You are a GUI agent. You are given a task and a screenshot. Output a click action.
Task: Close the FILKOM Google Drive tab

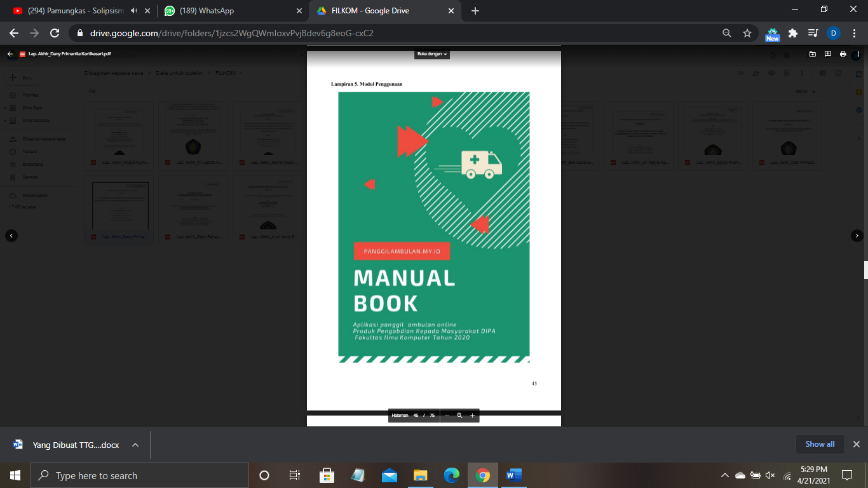point(451,11)
